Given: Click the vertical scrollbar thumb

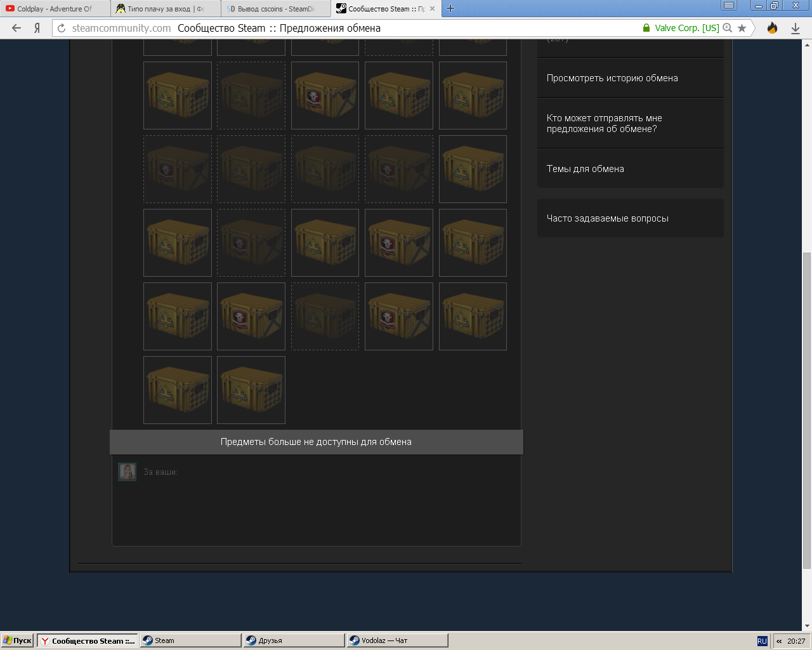Looking at the screenshot, I should (x=807, y=410).
